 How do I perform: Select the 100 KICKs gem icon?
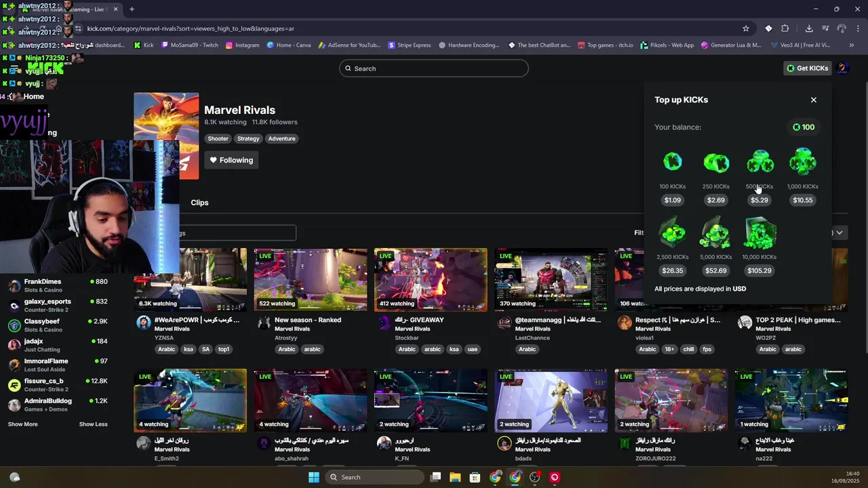point(673,161)
